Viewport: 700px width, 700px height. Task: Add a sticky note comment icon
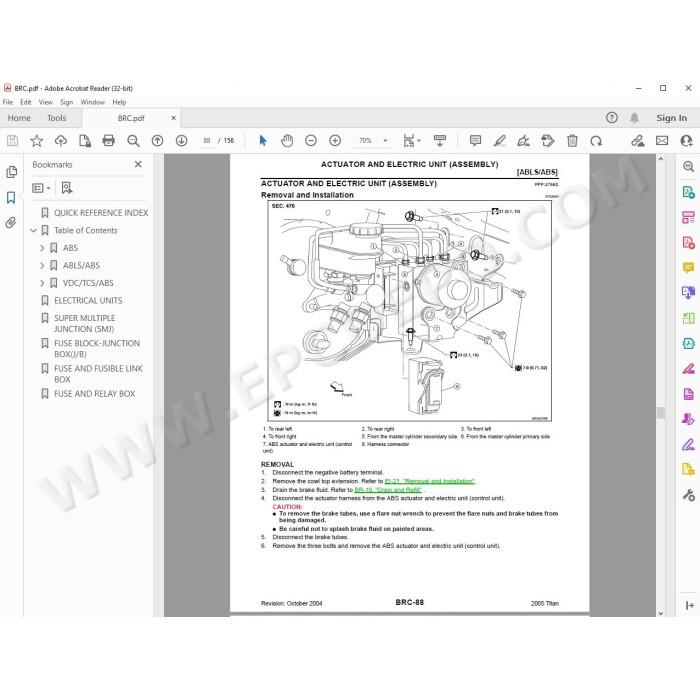pyautogui.click(x=475, y=141)
